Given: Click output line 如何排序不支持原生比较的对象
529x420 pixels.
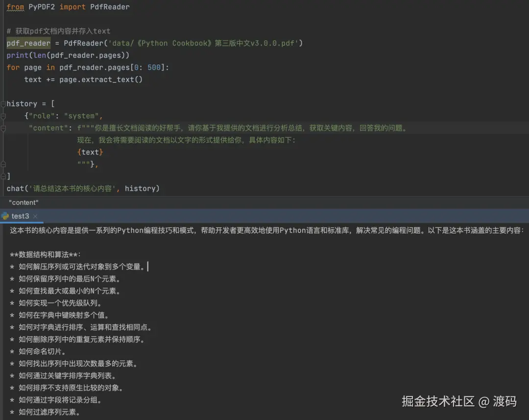Looking at the screenshot, I should (67, 388).
